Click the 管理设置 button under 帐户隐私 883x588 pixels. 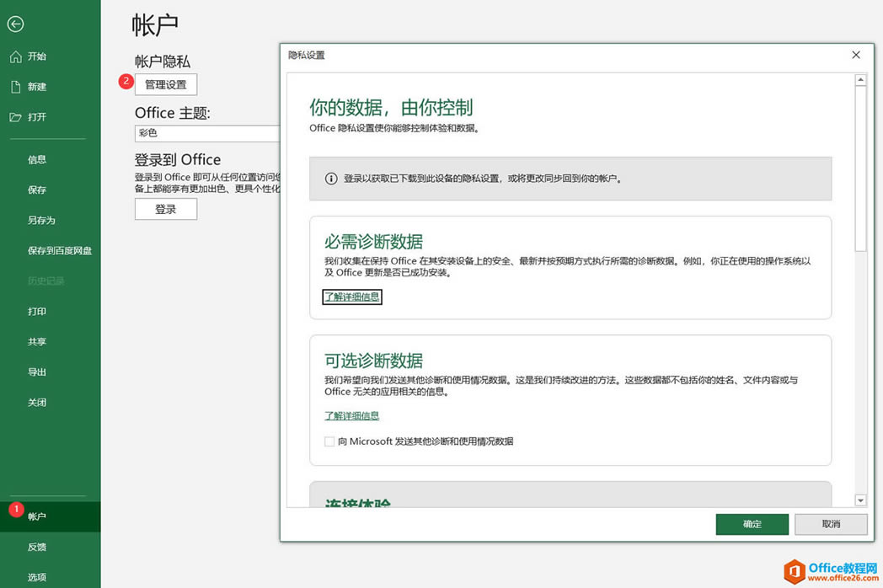coord(165,84)
